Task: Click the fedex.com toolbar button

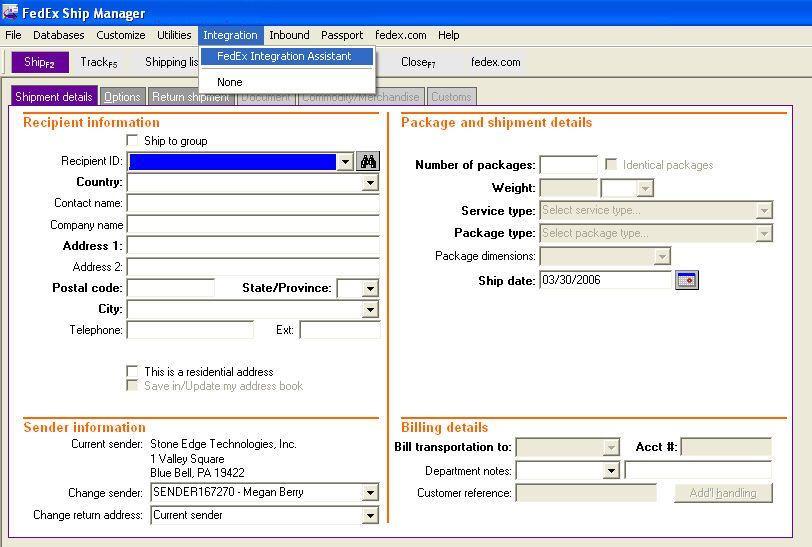Action: pos(495,62)
